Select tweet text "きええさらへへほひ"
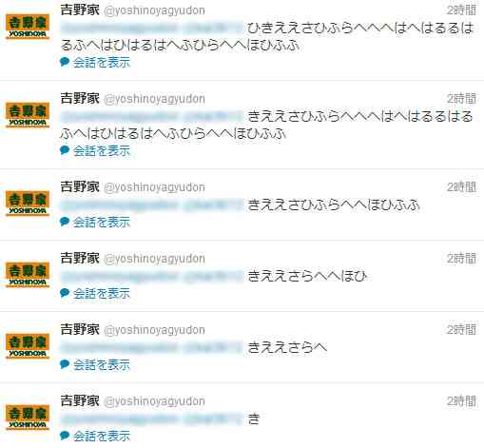Screen dimensions: 484x448 (x=307, y=276)
